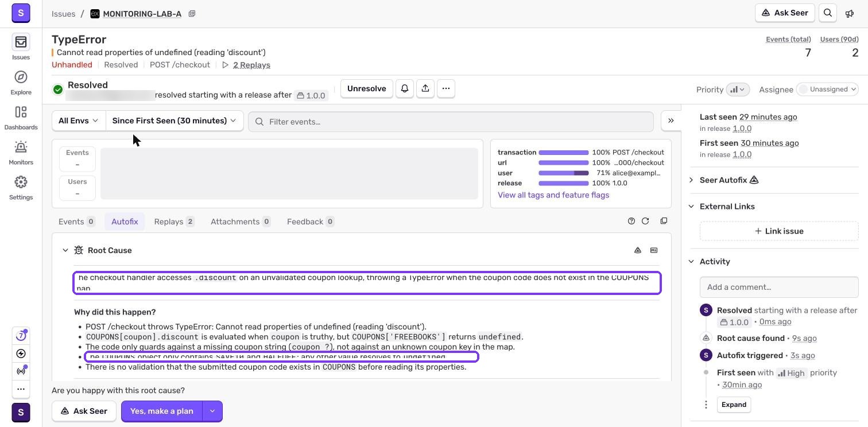
Task: Open Dashboards from the left sidebar
Action: tap(21, 118)
